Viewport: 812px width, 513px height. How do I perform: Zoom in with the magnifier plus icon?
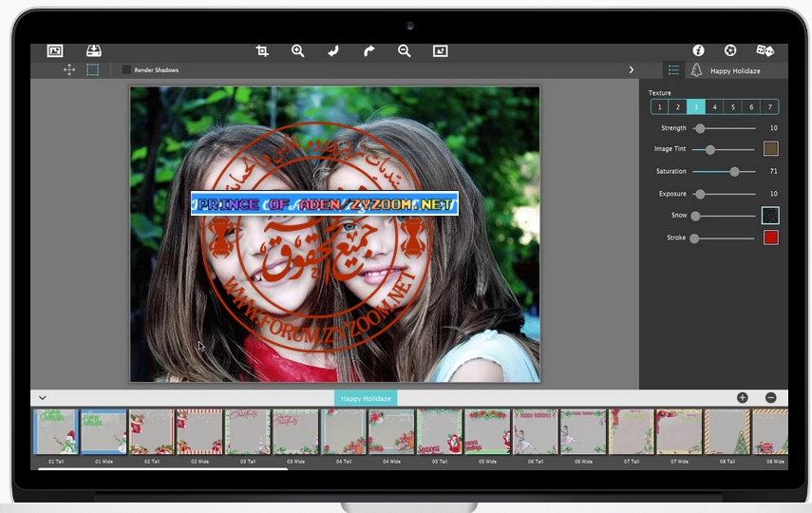click(x=298, y=50)
